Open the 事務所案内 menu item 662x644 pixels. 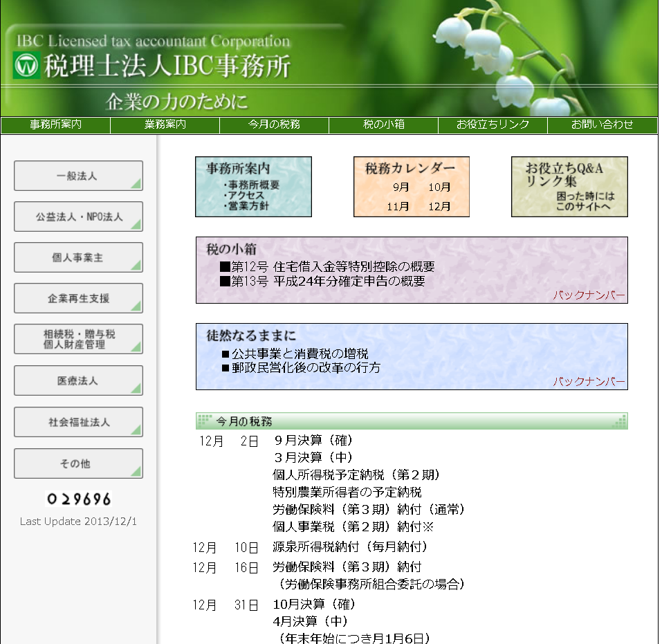55,125
